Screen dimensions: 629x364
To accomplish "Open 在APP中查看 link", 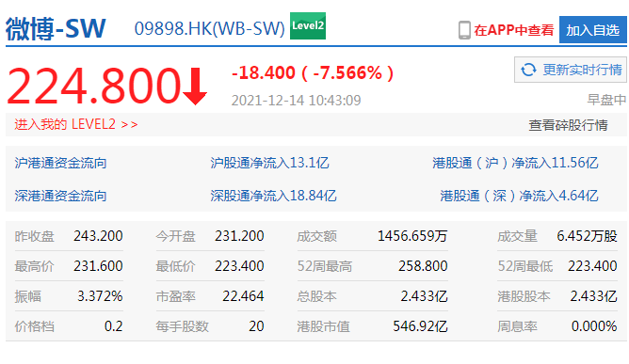I will click(x=514, y=30).
